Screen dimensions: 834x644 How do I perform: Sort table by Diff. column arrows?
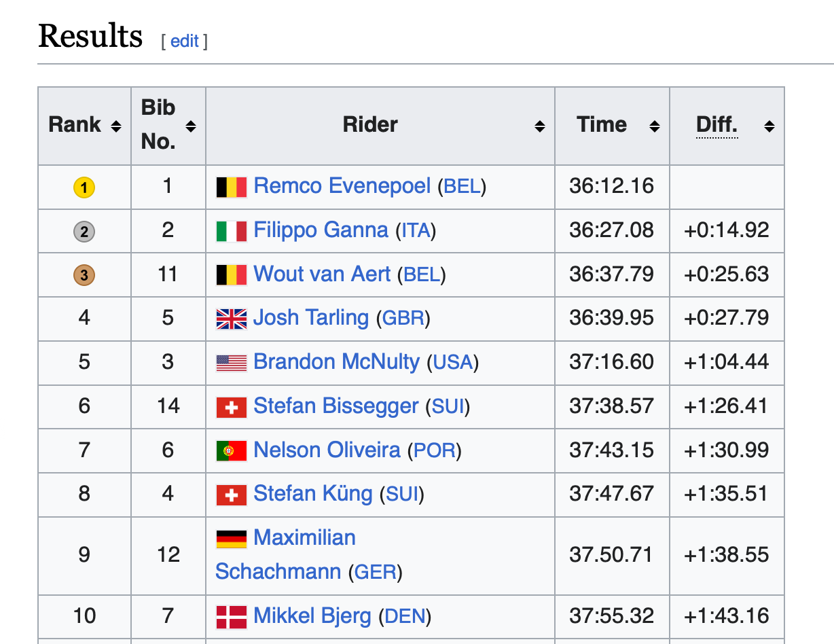point(769,126)
